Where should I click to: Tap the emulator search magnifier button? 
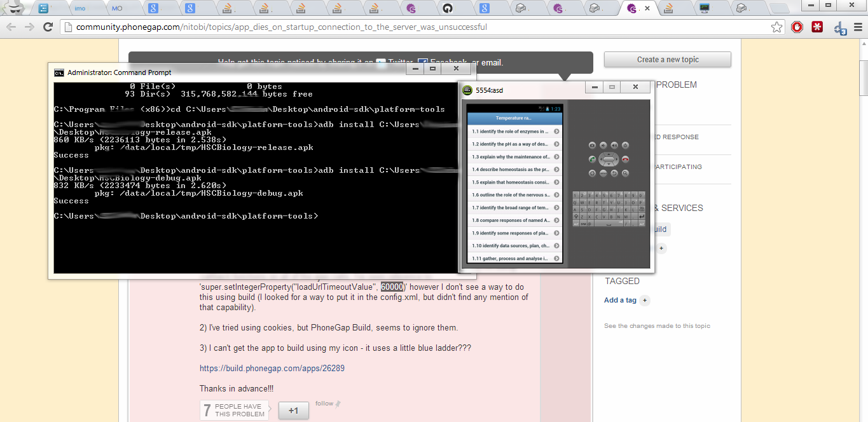pos(625,173)
